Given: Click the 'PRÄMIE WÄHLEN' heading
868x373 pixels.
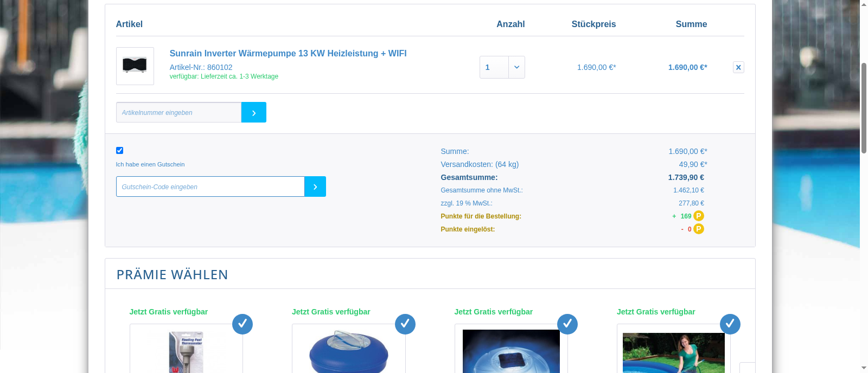Looking at the screenshot, I should pos(173,275).
